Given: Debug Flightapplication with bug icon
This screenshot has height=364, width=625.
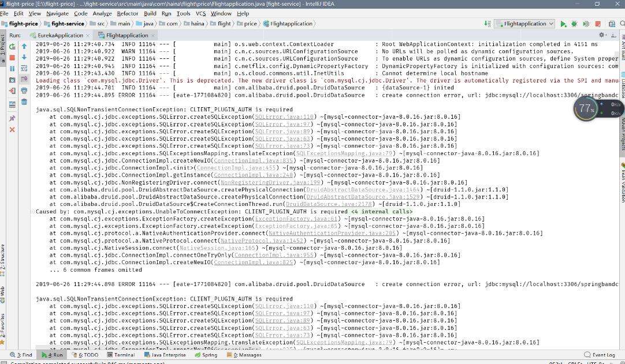Looking at the screenshot, I should tap(574, 24).
